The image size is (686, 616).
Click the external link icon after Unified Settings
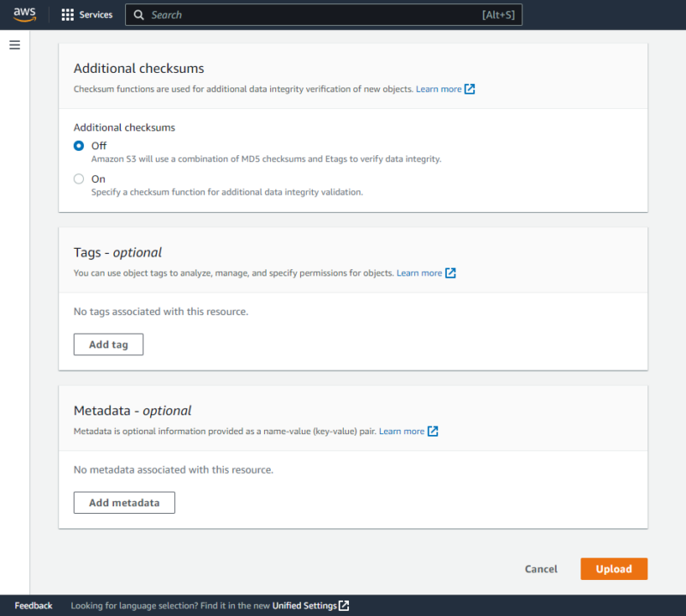tap(344, 605)
